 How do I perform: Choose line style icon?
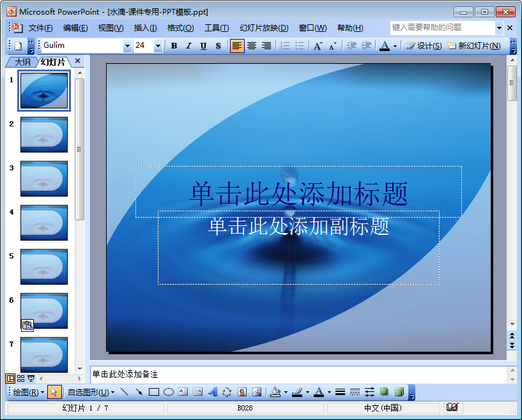340,392
